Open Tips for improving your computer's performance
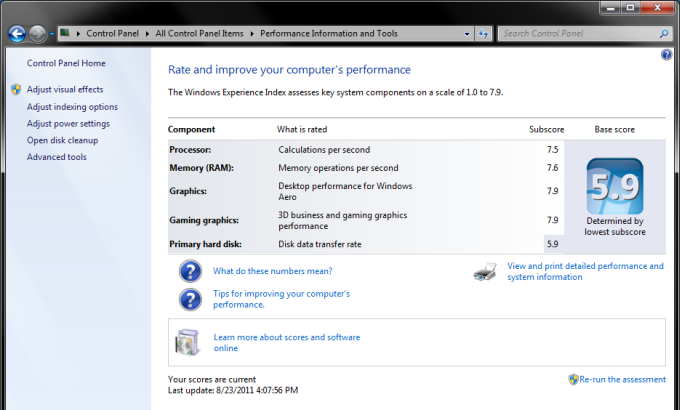The width and height of the screenshot is (680, 410). [281, 299]
